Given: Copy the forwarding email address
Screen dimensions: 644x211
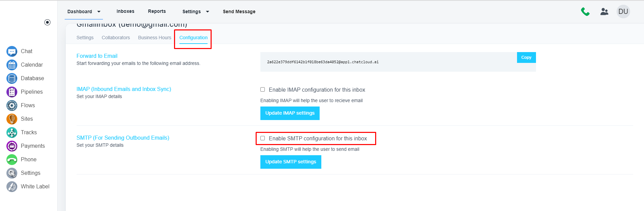Looking at the screenshot, I should point(526,57).
